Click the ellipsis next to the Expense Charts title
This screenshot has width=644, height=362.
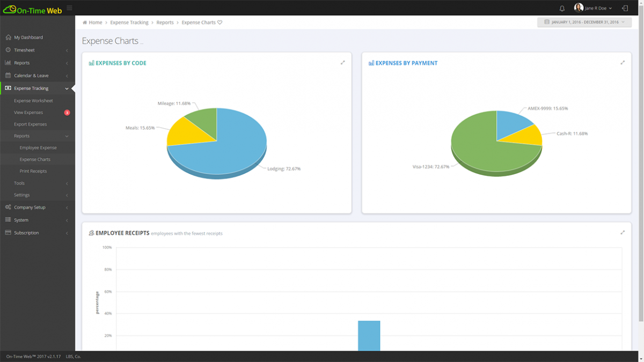(142, 42)
